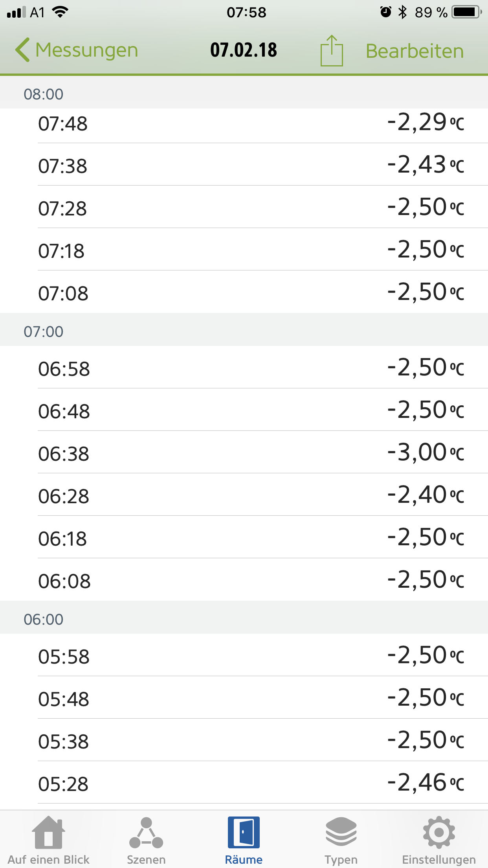
Task: Go back to Messungen
Action: 86,50
